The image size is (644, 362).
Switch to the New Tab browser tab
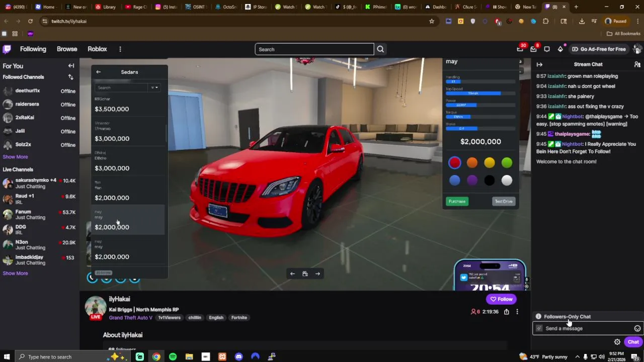tap(526, 7)
